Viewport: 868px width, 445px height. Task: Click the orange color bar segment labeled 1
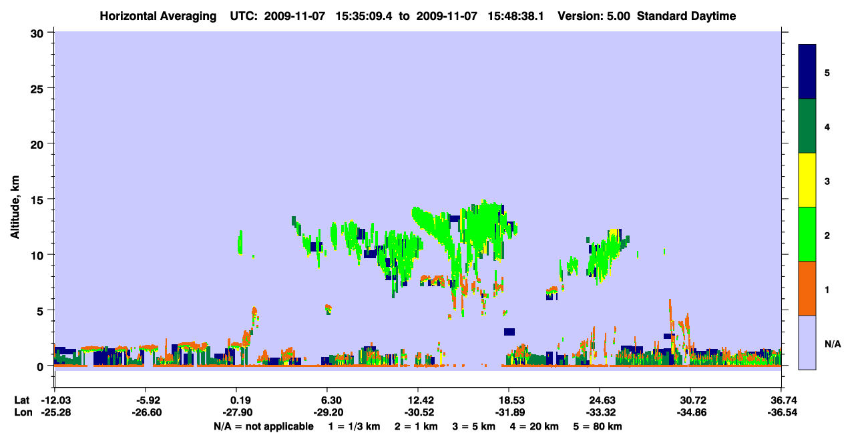[807, 288]
